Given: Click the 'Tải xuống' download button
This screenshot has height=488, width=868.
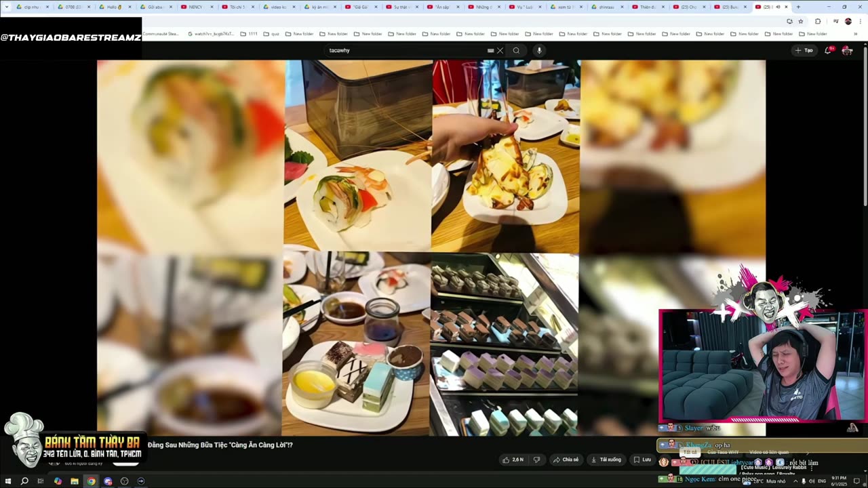Looking at the screenshot, I should 606,460.
